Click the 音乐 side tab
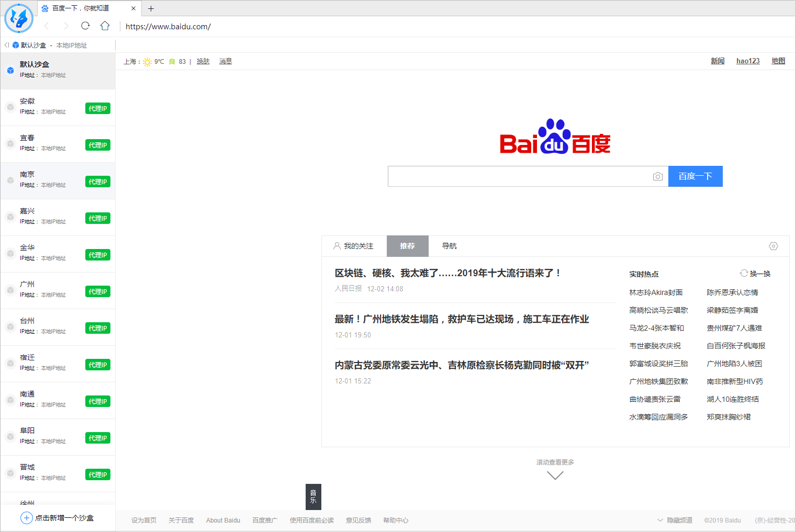795x532 pixels. coord(313,496)
